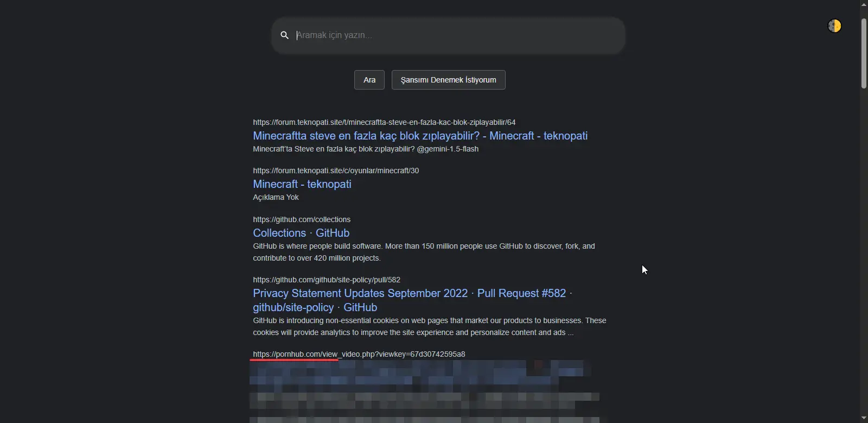
Task: Open the Minecraftta steve kaç blok zıplayabilir result
Action: point(420,136)
